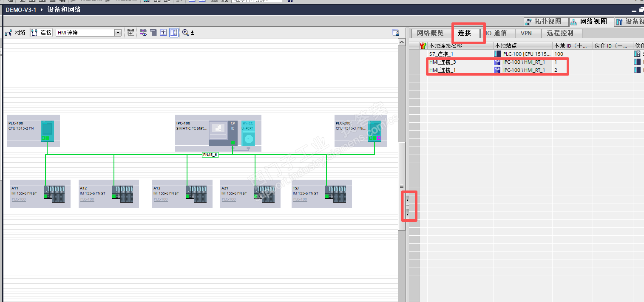
Task: Activate the 网络 networking mode button
Action: (15, 33)
